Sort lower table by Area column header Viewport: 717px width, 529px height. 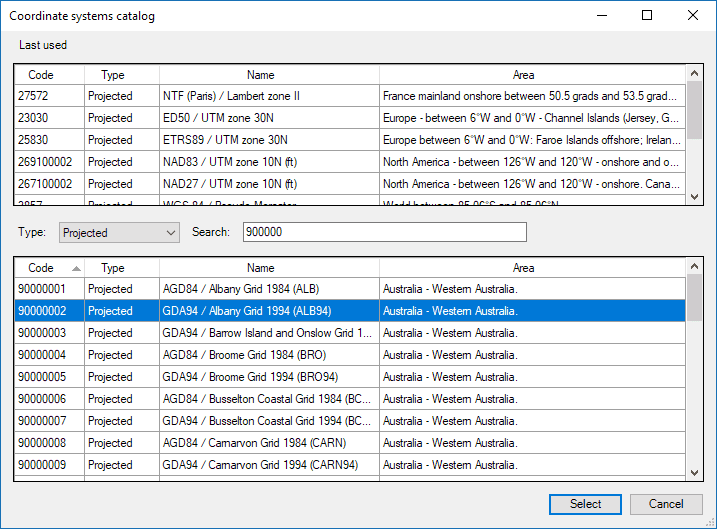coord(532,268)
